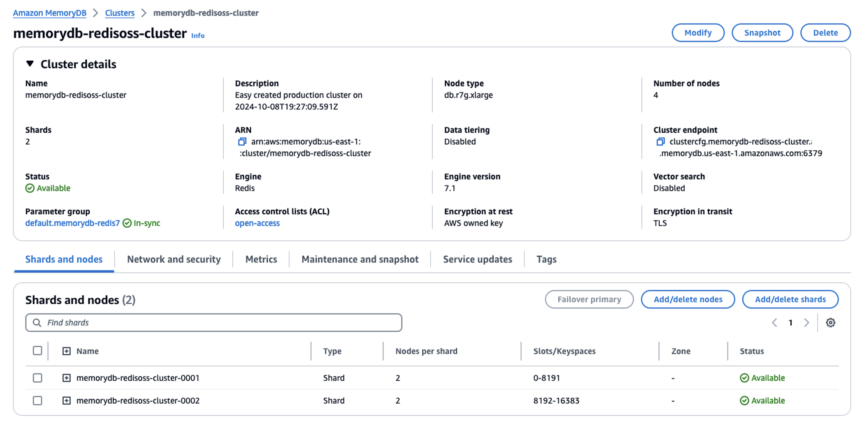Click the Find shards search field
The height and width of the screenshot is (425, 868).
214,323
